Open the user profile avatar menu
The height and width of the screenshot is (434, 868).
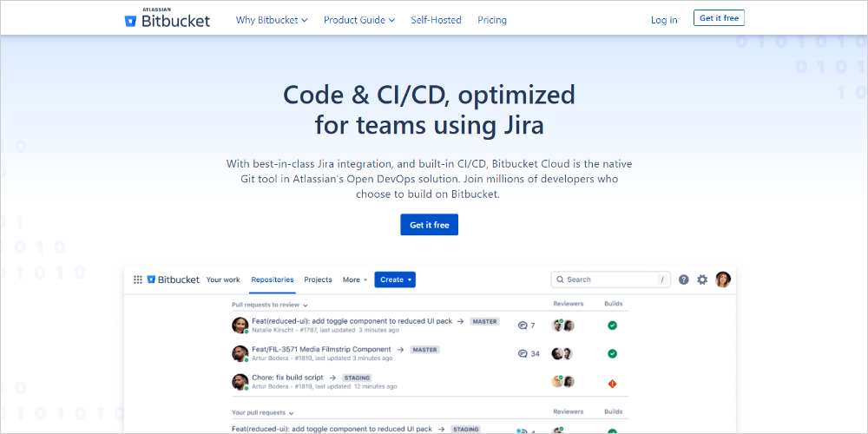point(723,279)
